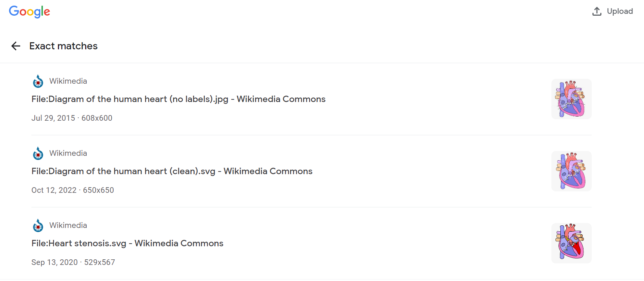
Task: Open the Heart stenosis thumbnail image
Action: click(571, 243)
